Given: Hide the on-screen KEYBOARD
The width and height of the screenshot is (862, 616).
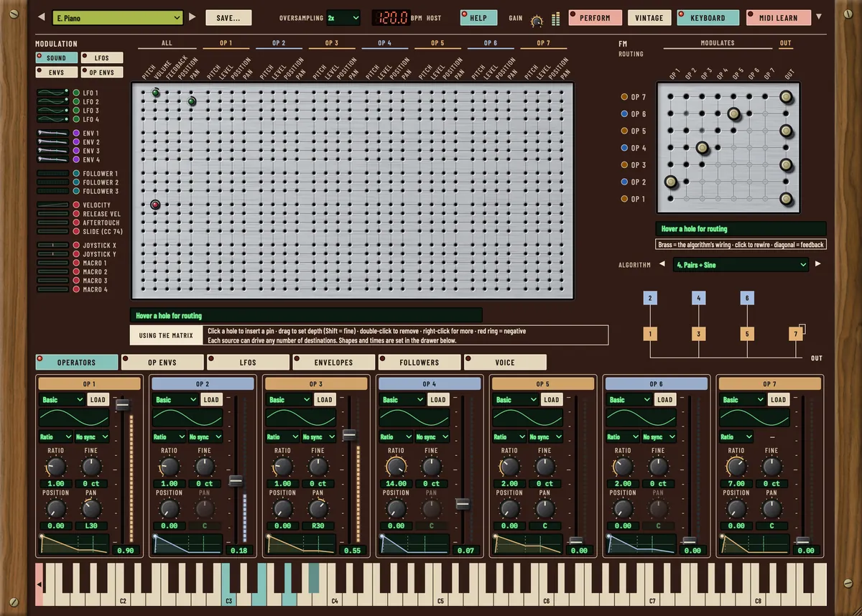Looking at the screenshot, I should [x=708, y=18].
